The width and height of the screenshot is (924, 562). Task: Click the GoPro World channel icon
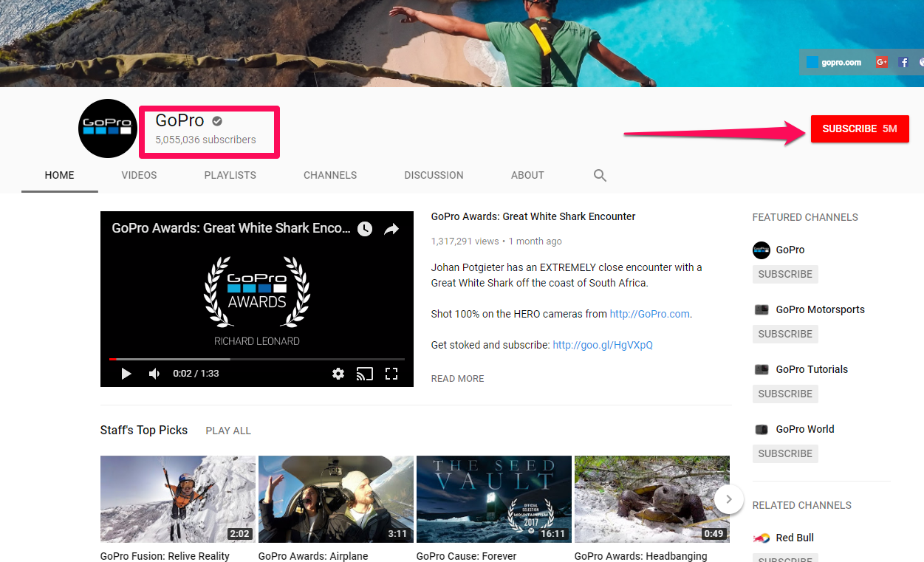tap(762, 429)
